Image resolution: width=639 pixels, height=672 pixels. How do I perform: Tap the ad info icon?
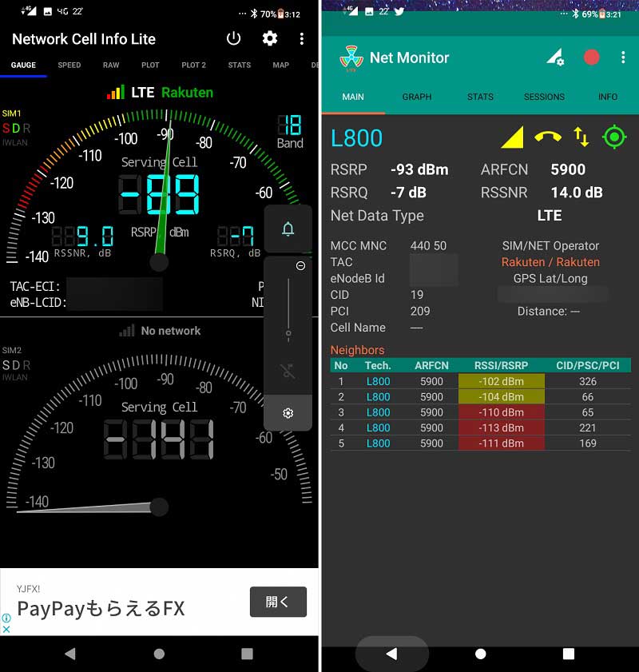click(6, 618)
